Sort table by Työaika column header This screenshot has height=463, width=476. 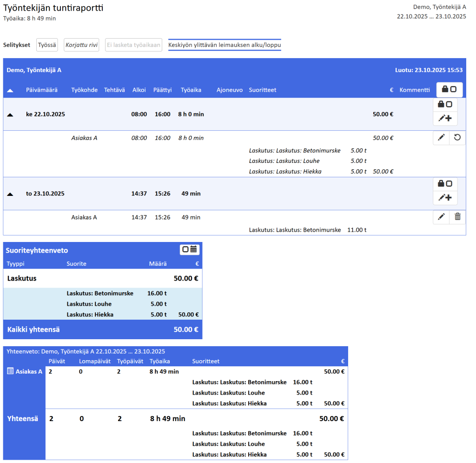pyautogui.click(x=191, y=90)
